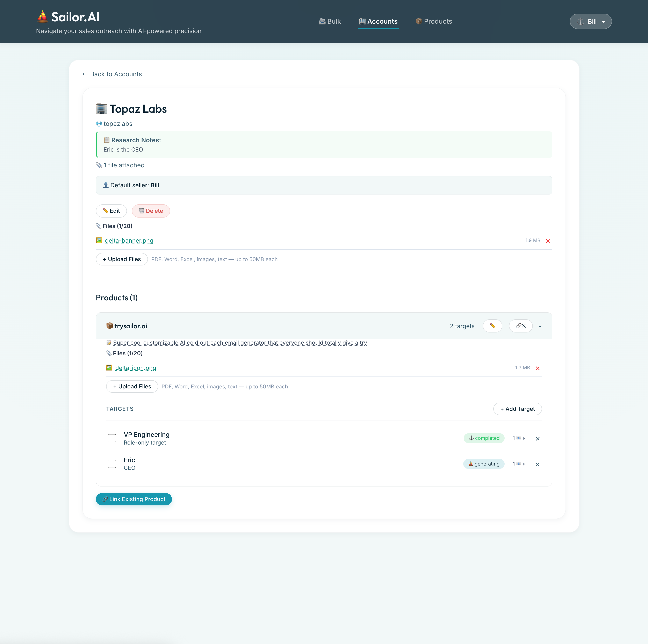
Task: Select the pencil edit icon on trysailor.ai
Action: click(492, 325)
